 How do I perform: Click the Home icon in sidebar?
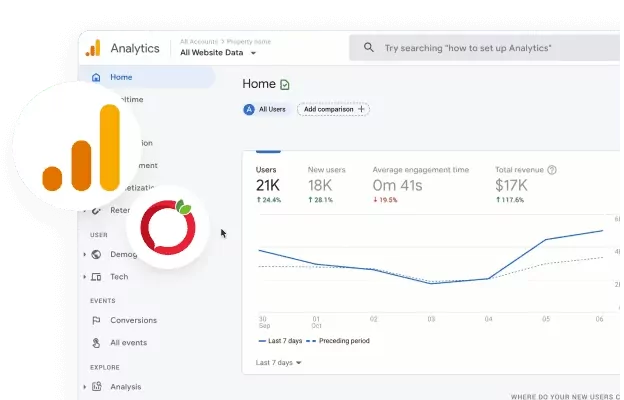point(96,77)
